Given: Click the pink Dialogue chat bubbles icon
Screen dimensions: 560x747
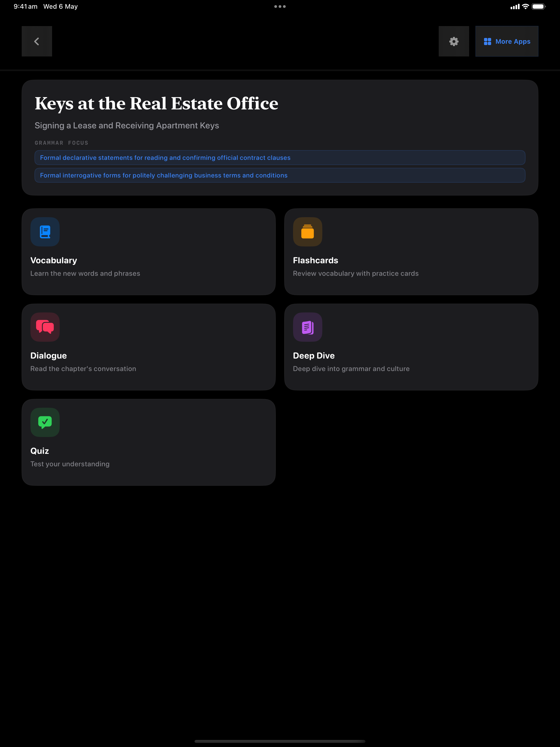Looking at the screenshot, I should coord(45,327).
